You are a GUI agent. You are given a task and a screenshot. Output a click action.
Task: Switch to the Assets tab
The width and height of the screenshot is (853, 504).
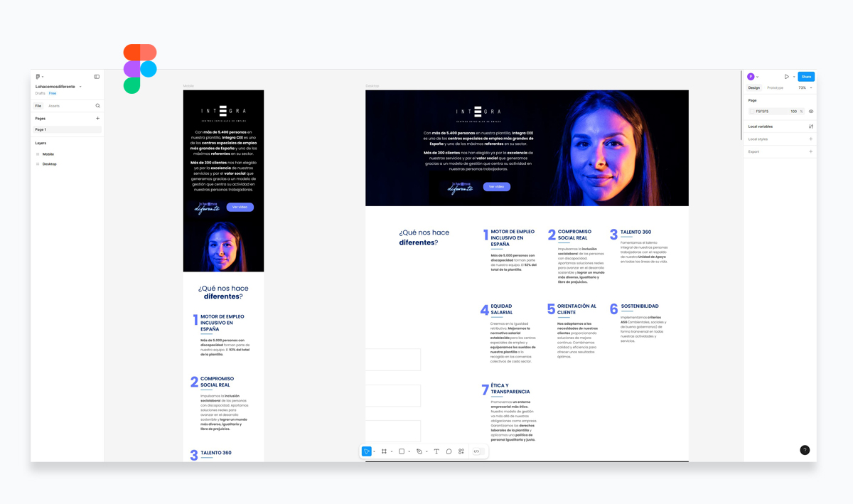tap(58, 105)
